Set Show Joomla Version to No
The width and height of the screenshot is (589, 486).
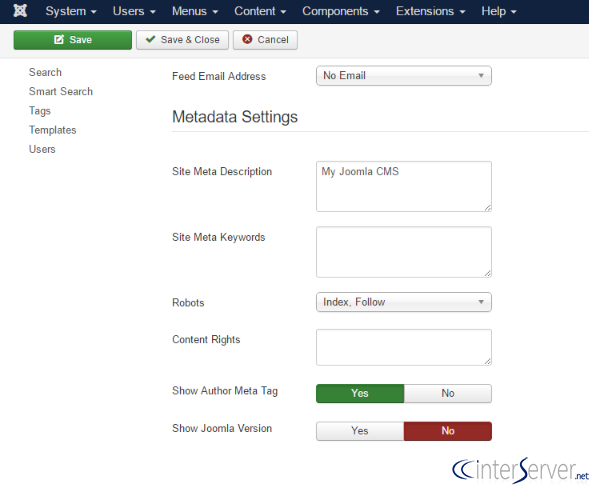(x=448, y=431)
